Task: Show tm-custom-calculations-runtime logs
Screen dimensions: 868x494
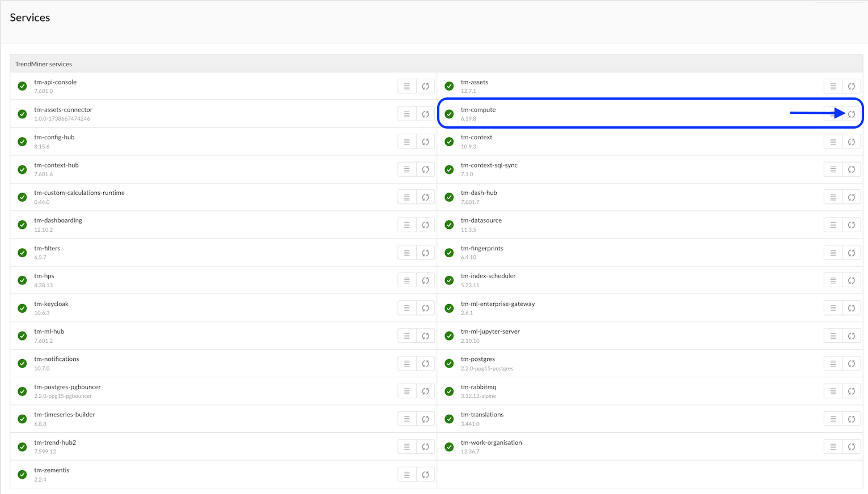Action: pyautogui.click(x=407, y=197)
